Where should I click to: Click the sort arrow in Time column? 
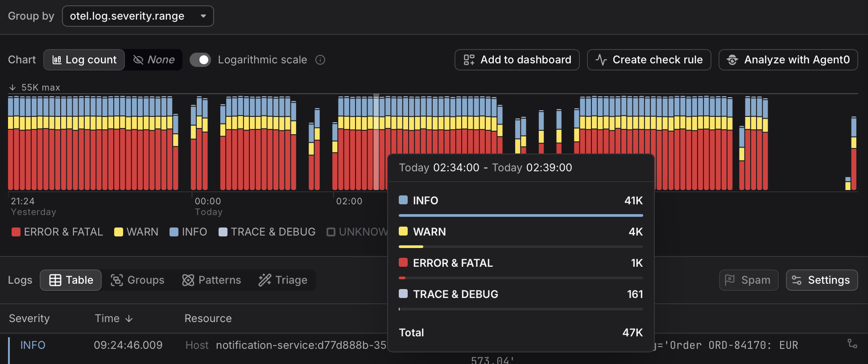(x=129, y=318)
